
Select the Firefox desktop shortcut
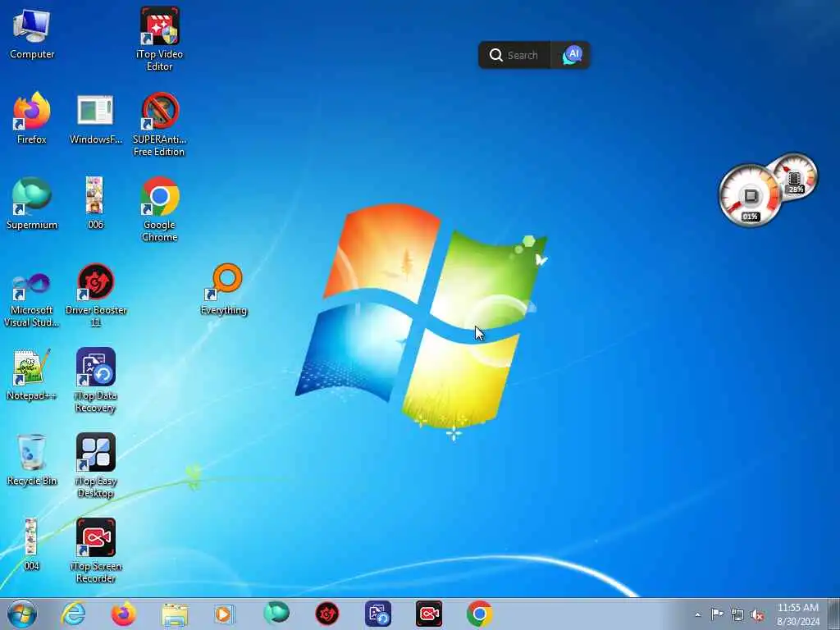[x=32, y=118]
